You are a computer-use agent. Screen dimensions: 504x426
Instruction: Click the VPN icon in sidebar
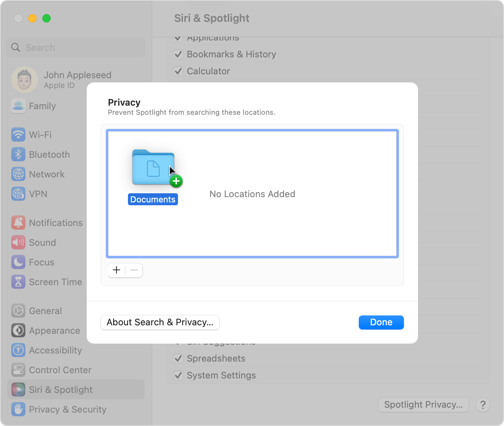pyautogui.click(x=18, y=194)
